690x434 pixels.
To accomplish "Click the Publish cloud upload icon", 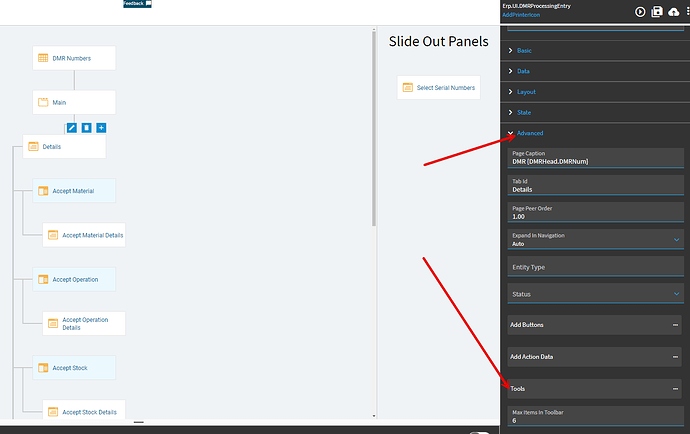I will tap(673, 12).
